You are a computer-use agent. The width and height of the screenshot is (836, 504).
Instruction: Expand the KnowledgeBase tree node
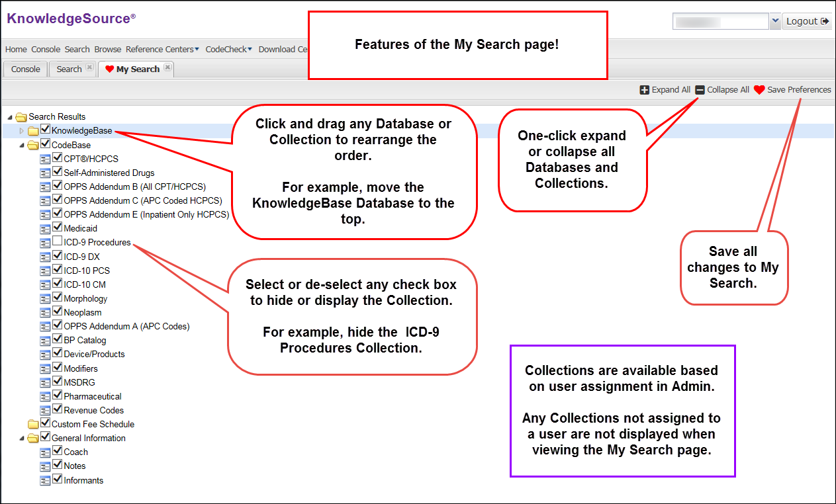[22, 131]
